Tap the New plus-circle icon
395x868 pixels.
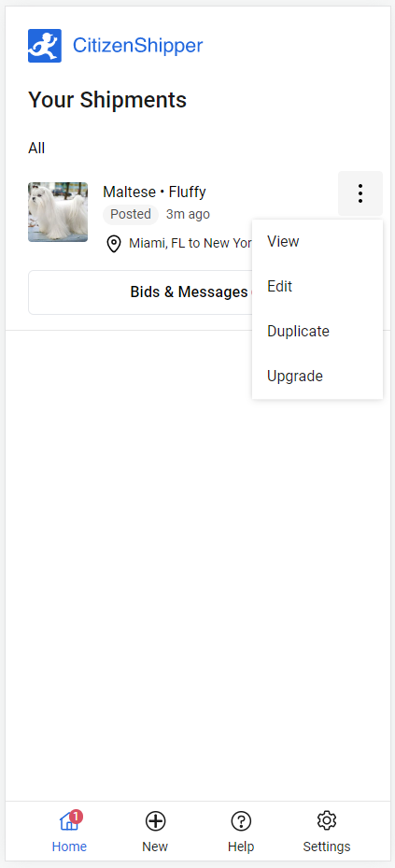click(155, 821)
